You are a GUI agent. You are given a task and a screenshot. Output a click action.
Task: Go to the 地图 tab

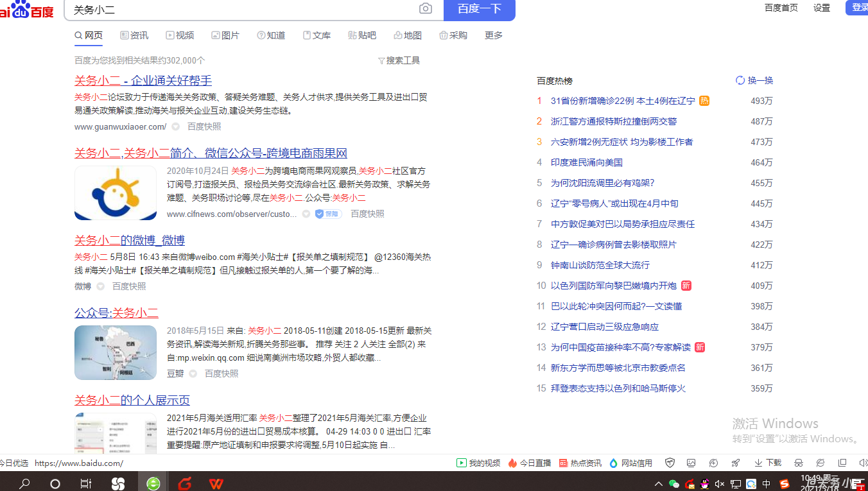tap(408, 35)
